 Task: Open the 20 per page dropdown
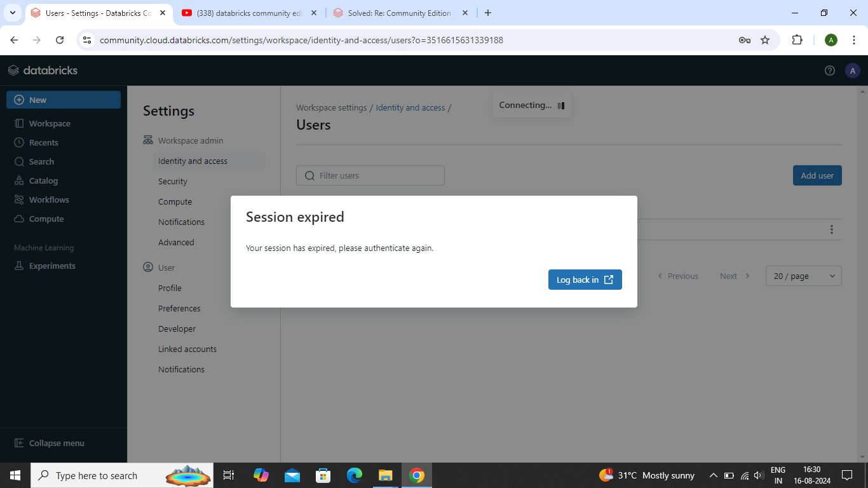pos(803,276)
